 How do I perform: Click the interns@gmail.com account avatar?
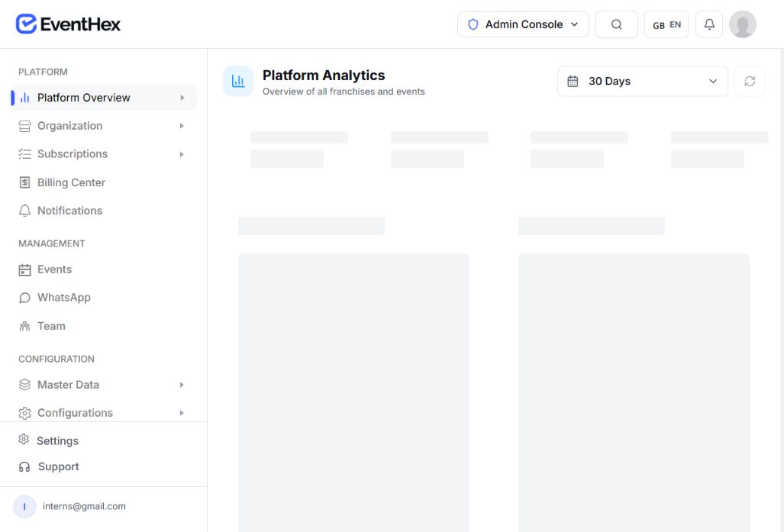(24, 507)
